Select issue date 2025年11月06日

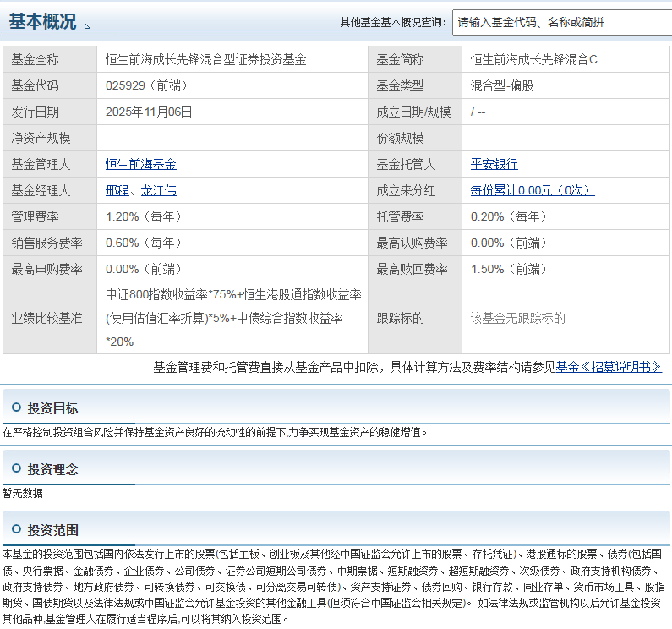coord(149,112)
